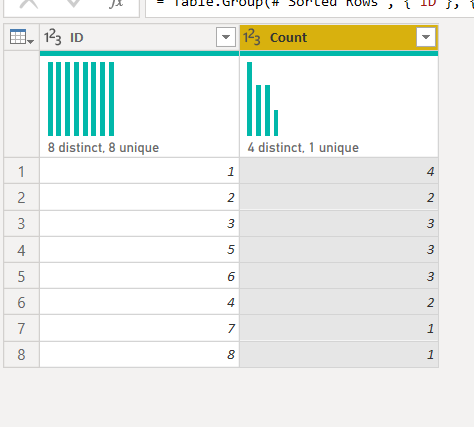The height and width of the screenshot is (427, 474).
Task: Click ID cell with value 5
Action: tap(139, 250)
